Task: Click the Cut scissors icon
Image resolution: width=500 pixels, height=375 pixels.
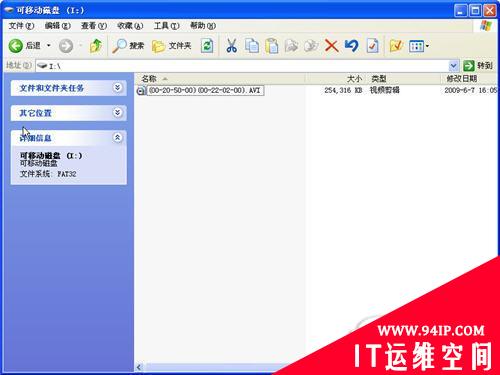Action: coord(231,46)
